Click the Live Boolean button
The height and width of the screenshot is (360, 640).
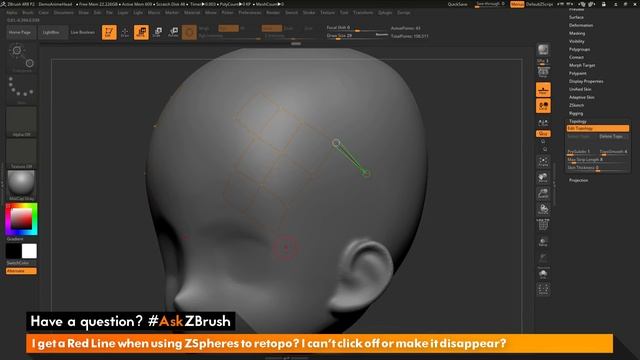[x=83, y=32]
